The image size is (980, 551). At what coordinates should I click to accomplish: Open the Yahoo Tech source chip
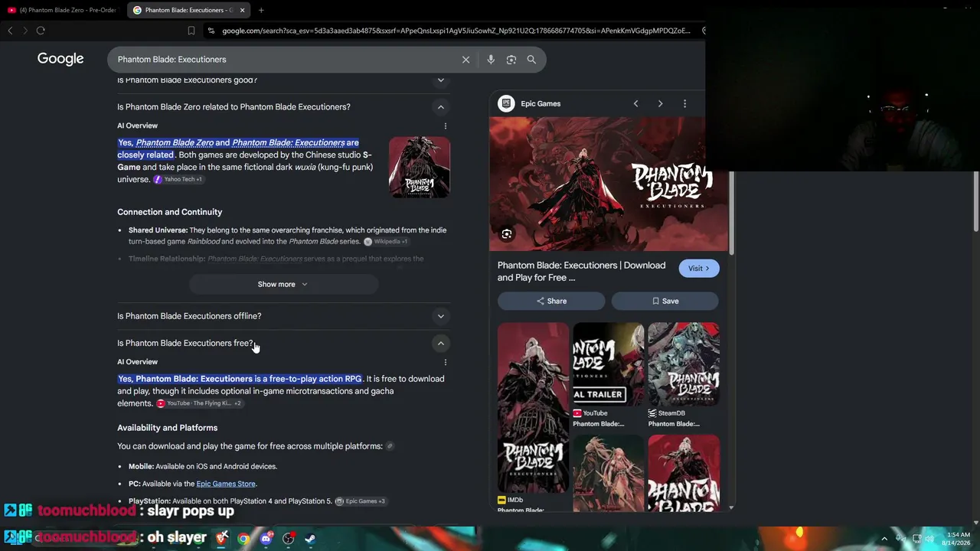click(x=178, y=179)
